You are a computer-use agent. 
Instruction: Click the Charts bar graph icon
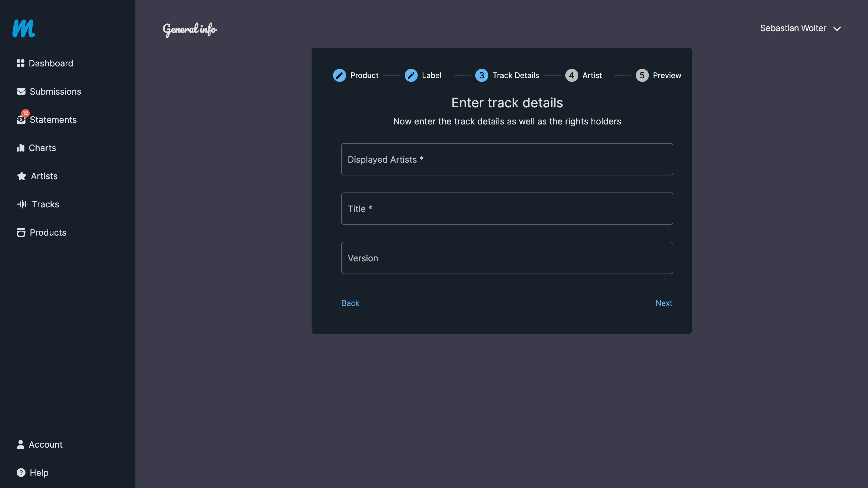pos(21,148)
